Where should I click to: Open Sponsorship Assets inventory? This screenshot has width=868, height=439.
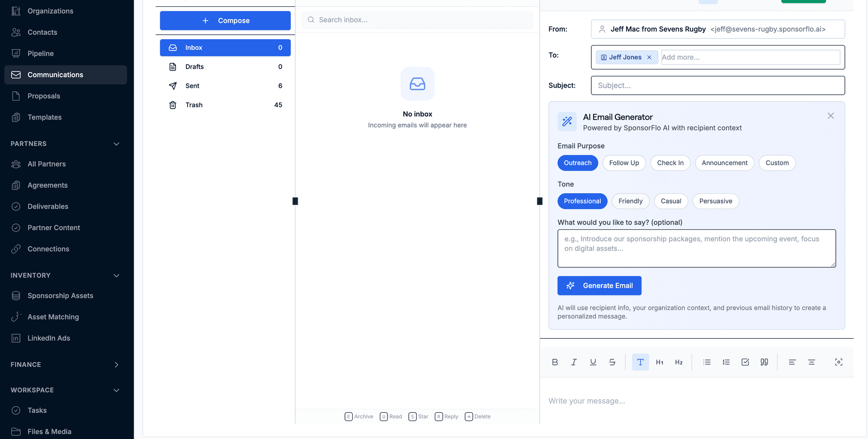59,295
